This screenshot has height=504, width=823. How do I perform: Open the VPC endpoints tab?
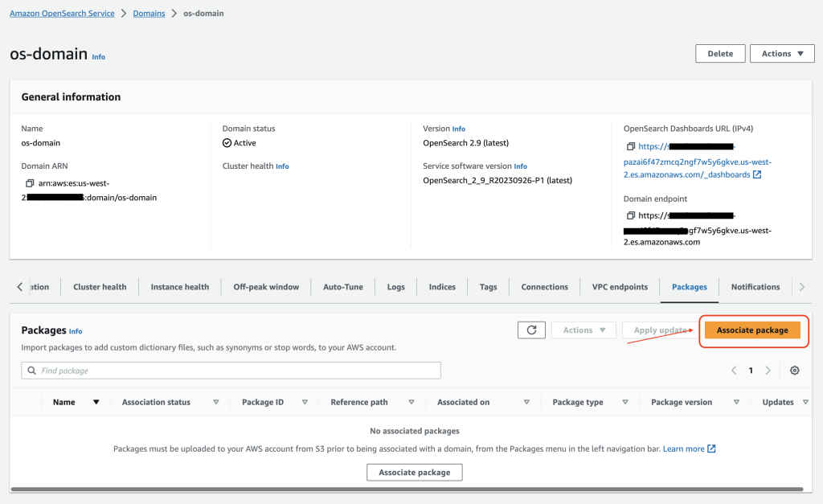pyautogui.click(x=620, y=287)
